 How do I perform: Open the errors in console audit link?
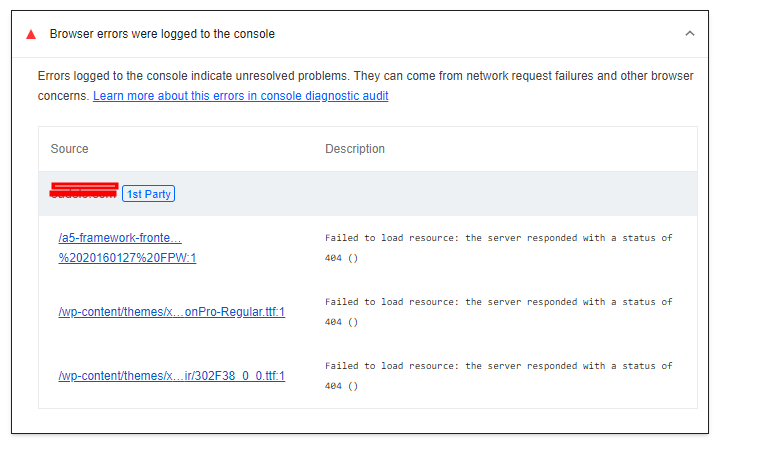click(240, 96)
